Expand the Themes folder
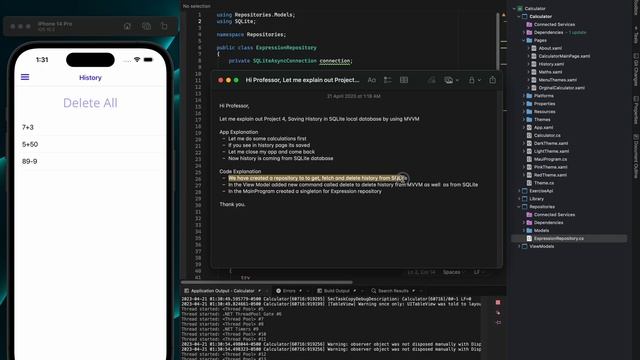The width and height of the screenshot is (640, 360). [x=524, y=120]
